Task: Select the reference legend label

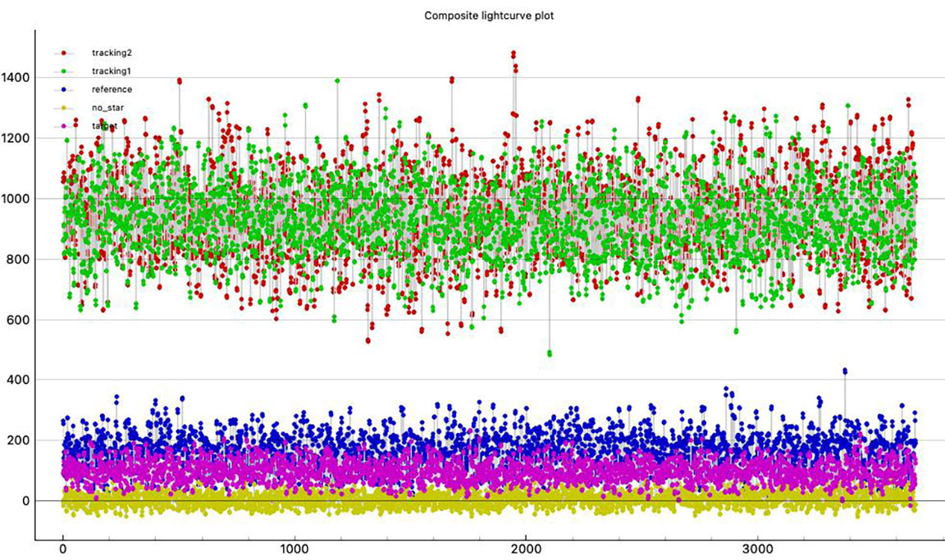Action: (112, 89)
